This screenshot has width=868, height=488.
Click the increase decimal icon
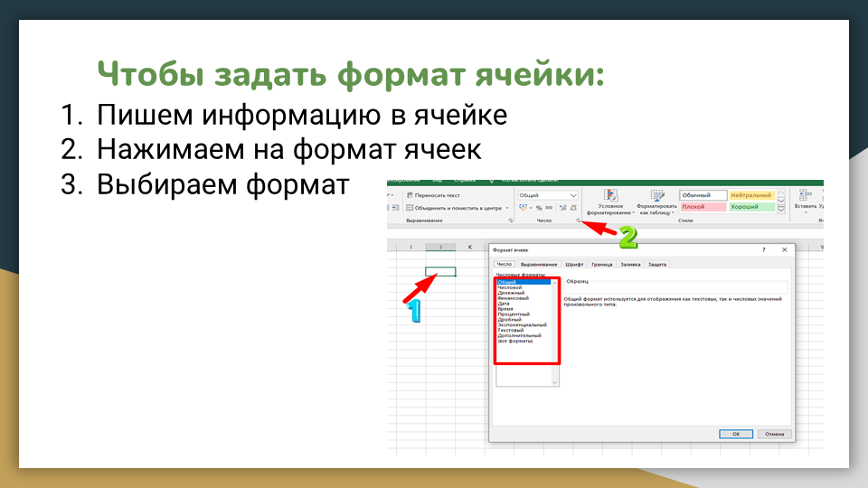[563, 208]
